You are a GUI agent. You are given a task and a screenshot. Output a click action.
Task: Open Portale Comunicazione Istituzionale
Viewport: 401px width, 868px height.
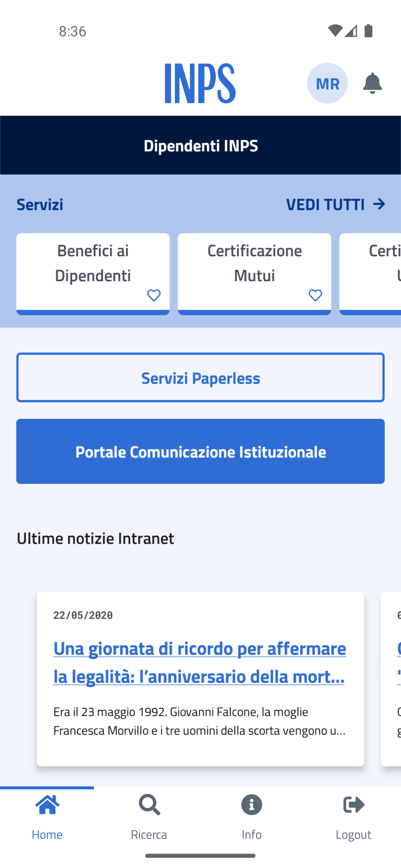pyautogui.click(x=200, y=451)
